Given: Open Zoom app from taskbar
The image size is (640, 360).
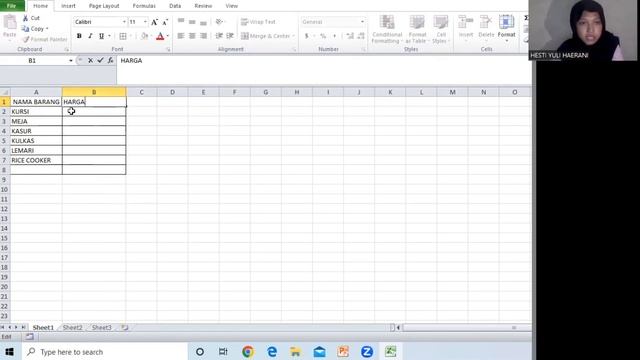Looking at the screenshot, I should click(x=367, y=351).
